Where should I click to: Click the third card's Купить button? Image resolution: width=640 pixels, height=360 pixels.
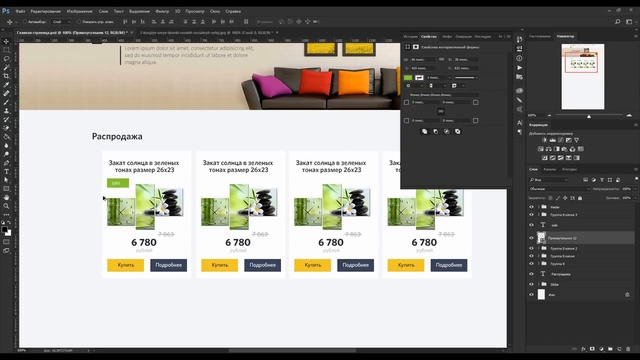[313, 265]
